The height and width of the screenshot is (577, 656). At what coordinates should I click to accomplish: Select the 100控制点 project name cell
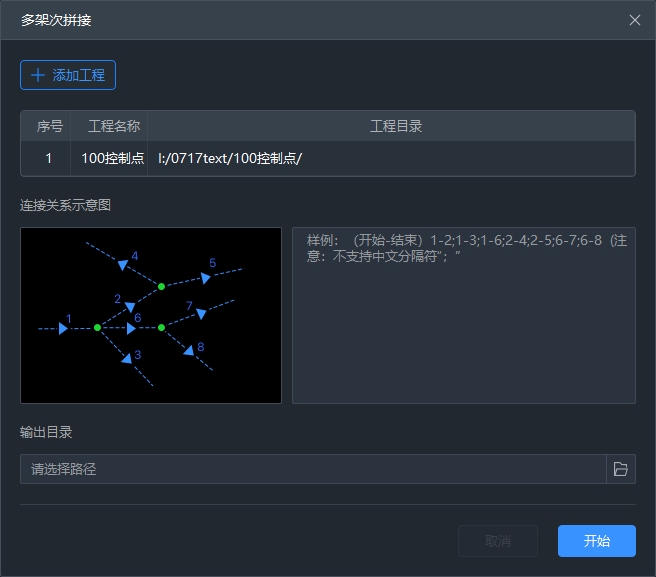point(113,158)
